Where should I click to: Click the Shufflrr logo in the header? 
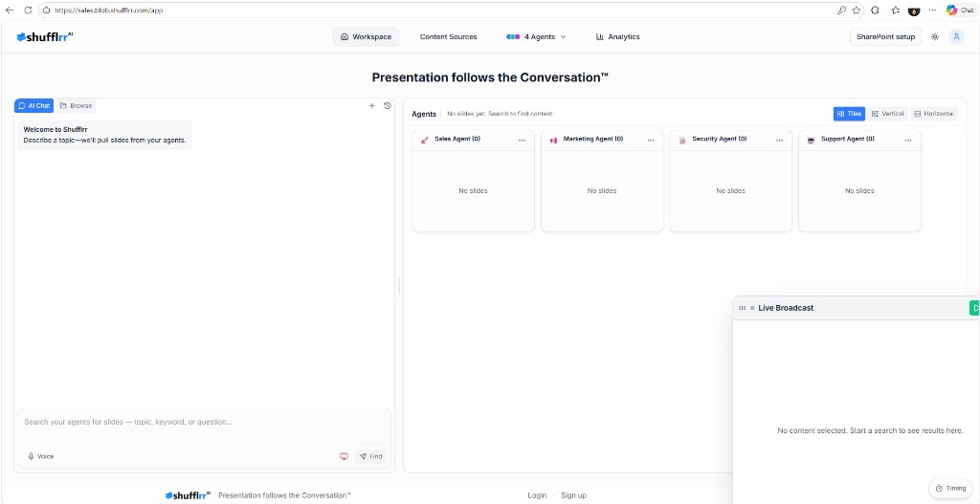[x=44, y=37]
